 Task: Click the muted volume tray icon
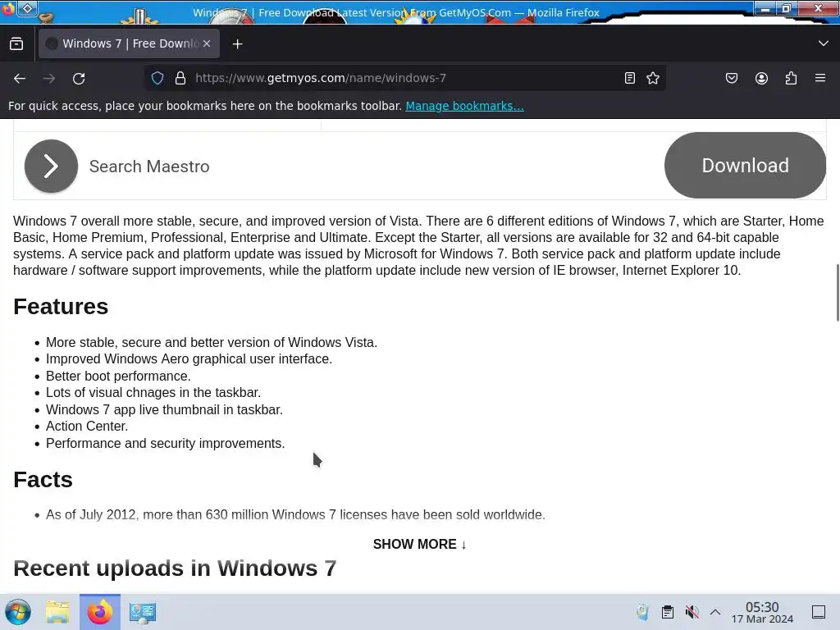point(692,612)
